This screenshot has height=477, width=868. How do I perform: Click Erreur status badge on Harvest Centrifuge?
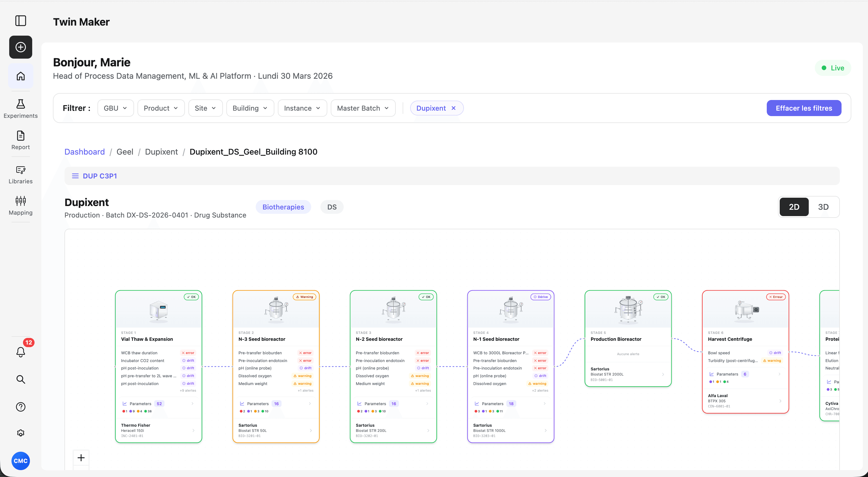point(776,297)
